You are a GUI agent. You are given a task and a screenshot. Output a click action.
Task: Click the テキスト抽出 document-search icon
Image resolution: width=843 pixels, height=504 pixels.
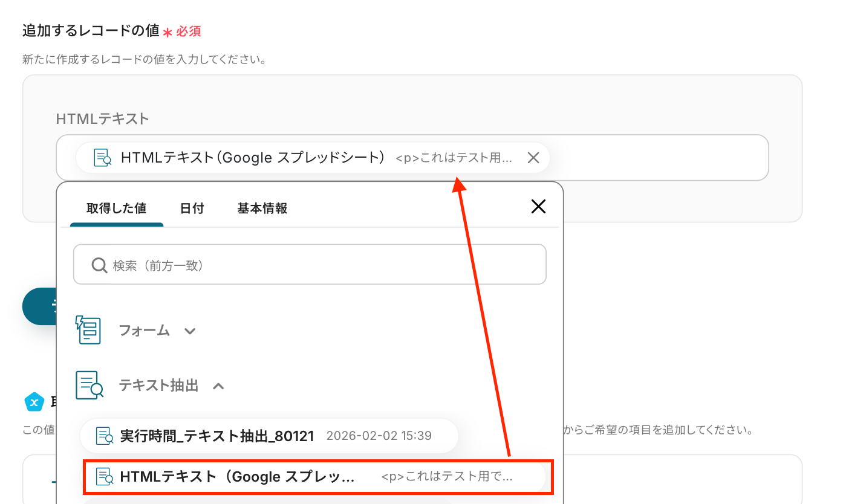pos(90,385)
